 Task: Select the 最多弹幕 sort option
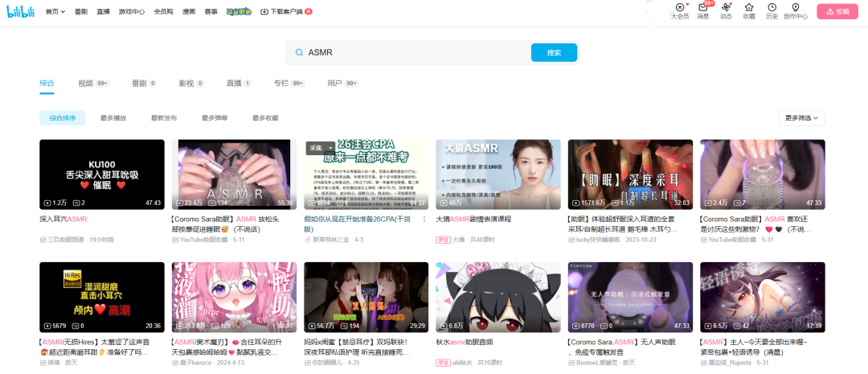(x=215, y=118)
